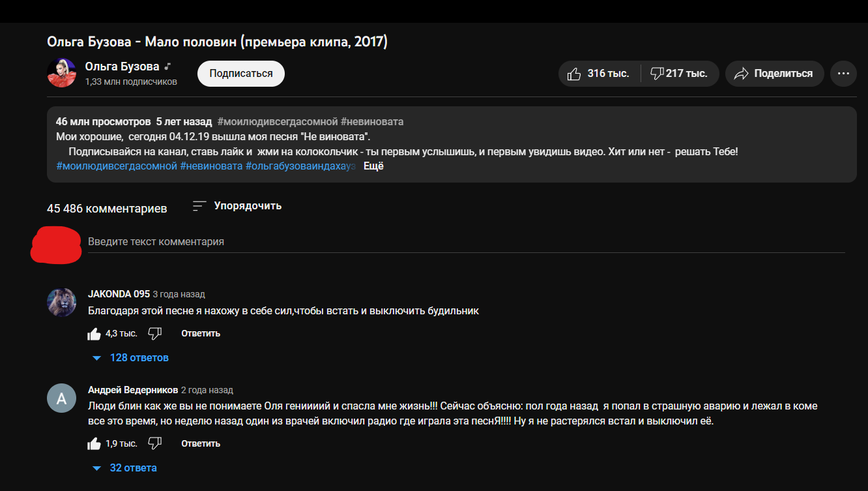Reply to JAKONDA 095 comment
Viewport: 868px width, 491px height.
click(201, 334)
